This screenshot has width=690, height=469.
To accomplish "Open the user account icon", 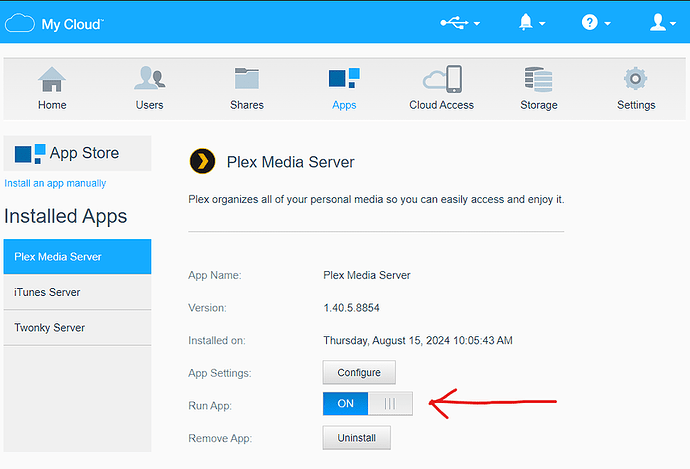I will [x=658, y=22].
